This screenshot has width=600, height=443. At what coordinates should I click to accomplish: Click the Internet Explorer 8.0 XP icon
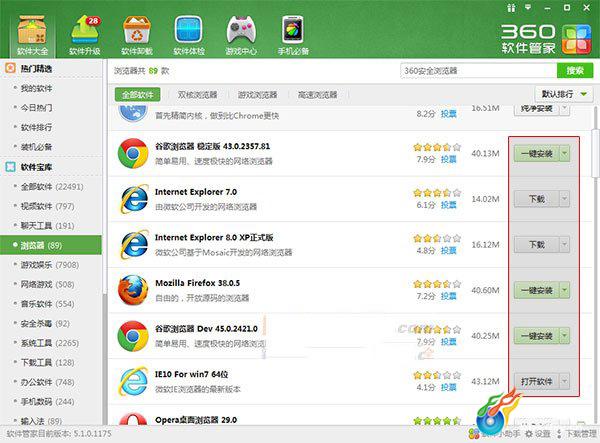pyautogui.click(x=134, y=244)
